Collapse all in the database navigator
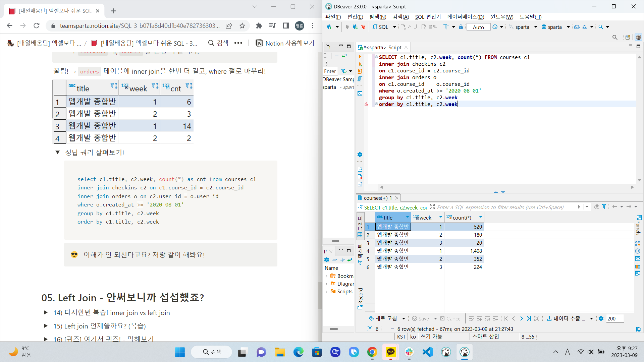 tap(337, 56)
